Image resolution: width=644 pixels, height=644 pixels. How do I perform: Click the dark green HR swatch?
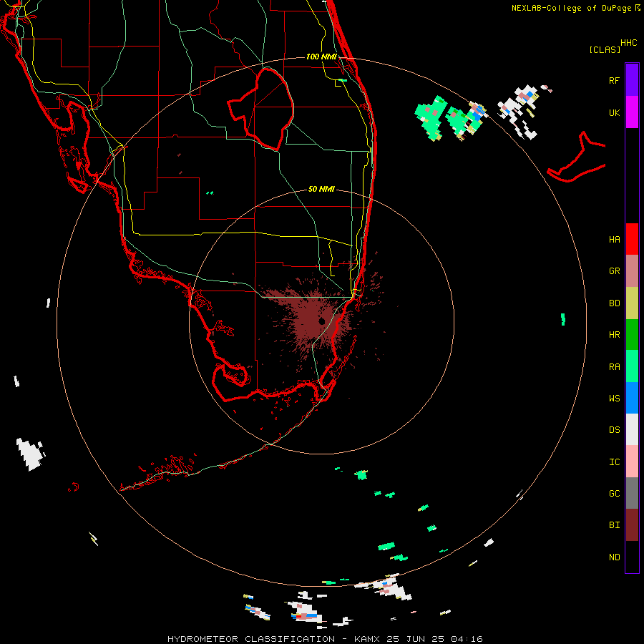coord(632,334)
